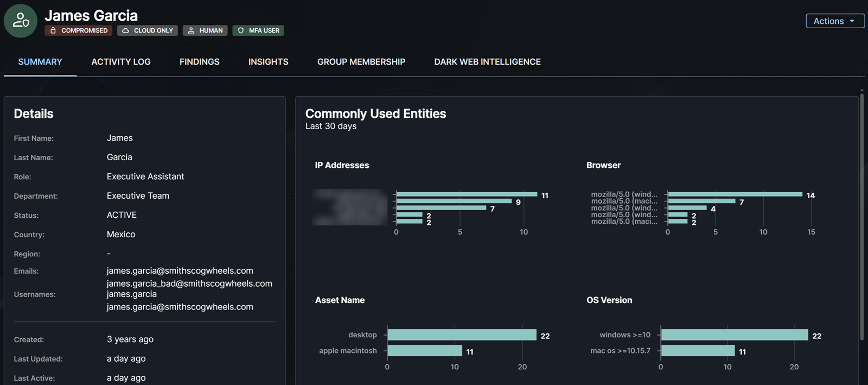Click the user avatar icon
The height and width of the screenshot is (385, 868).
coord(21,21)
